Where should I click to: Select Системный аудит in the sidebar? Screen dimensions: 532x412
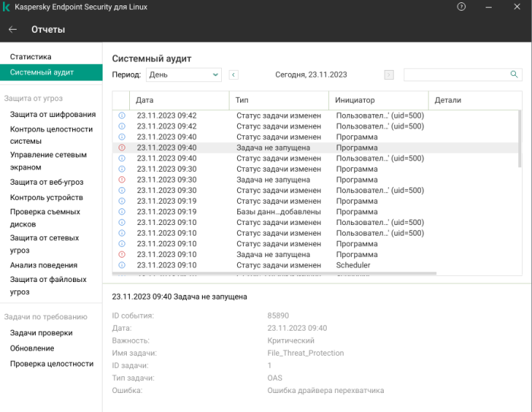click(x=42, y=72)
